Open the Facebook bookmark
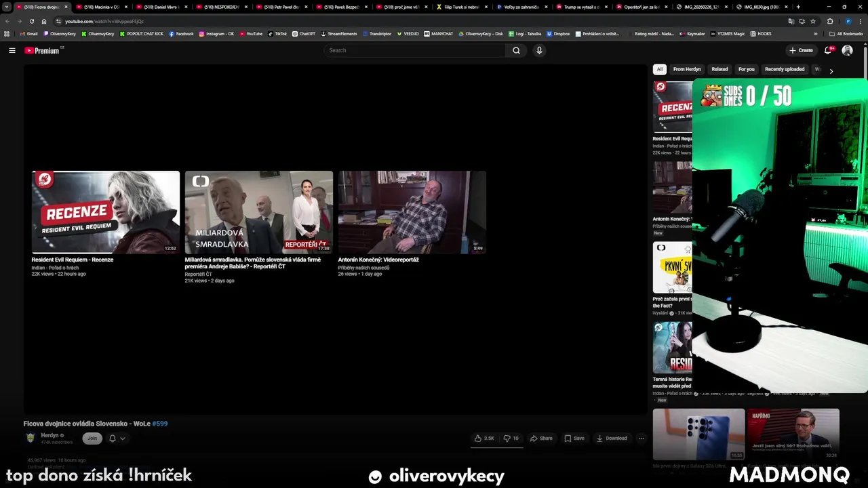The width and height of the screenshot is (868, 488). (x=181, y=33)
